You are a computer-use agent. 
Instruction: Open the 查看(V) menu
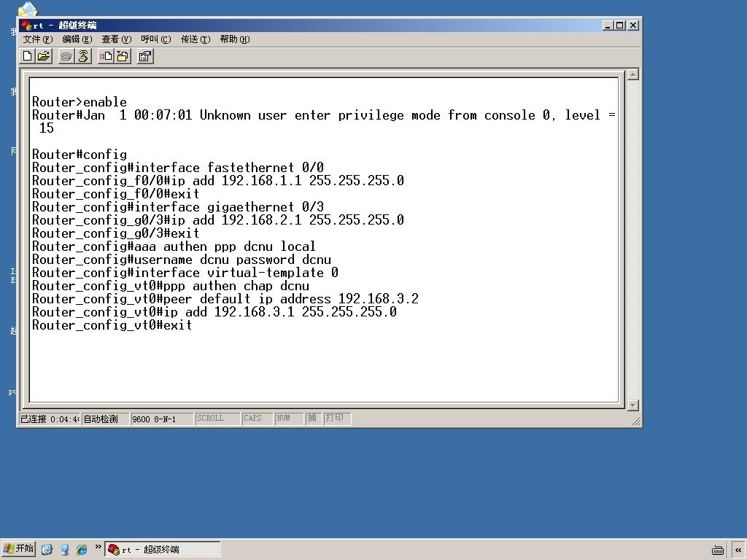116,39
